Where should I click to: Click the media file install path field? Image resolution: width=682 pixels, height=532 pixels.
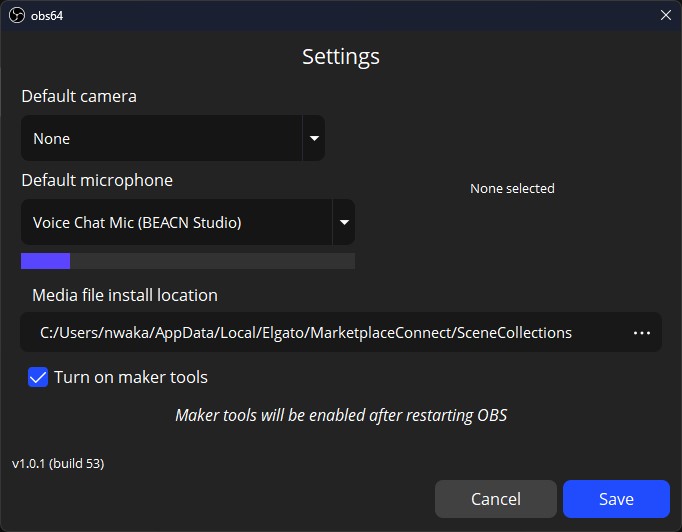point(306,333)
